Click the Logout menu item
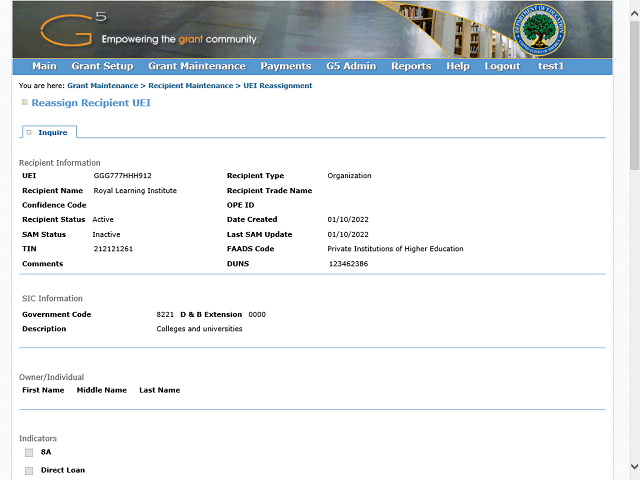This screenshot has width=640, height=480. pos(502,66)
